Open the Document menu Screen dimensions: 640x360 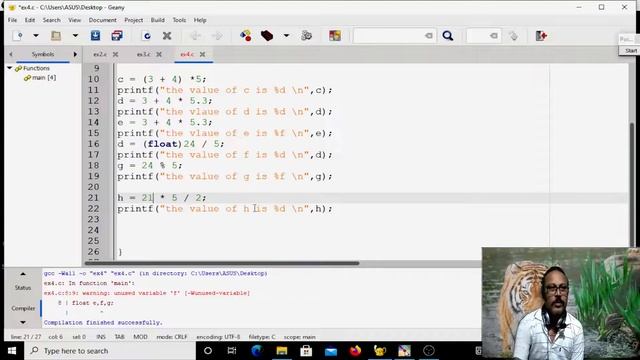pyautogui.click(x=102, y=20)
